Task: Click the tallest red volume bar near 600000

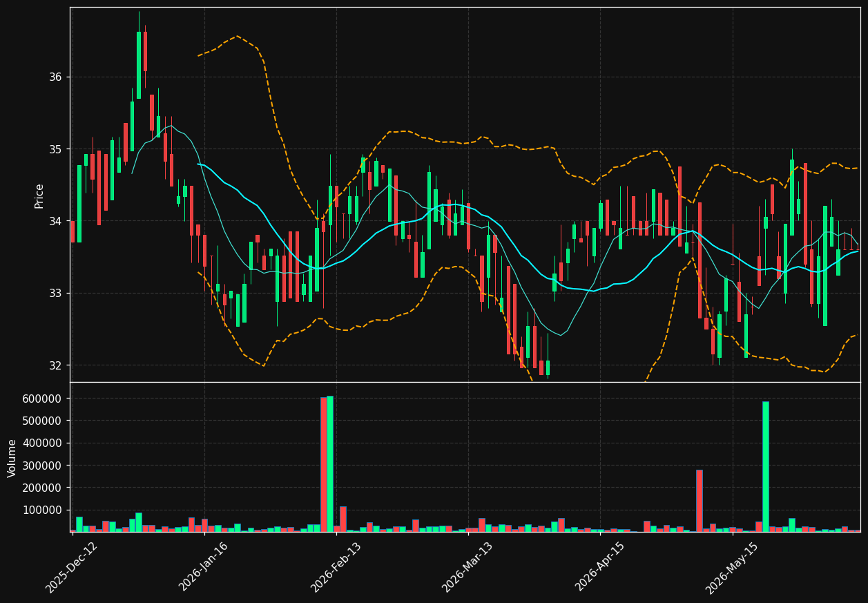Action: coord(323,464)
